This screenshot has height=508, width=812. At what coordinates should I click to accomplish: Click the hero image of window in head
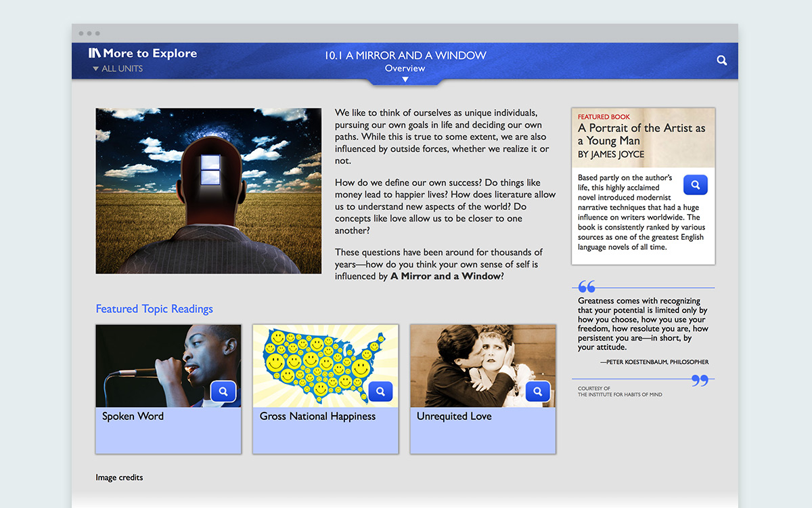click(208, 191)
